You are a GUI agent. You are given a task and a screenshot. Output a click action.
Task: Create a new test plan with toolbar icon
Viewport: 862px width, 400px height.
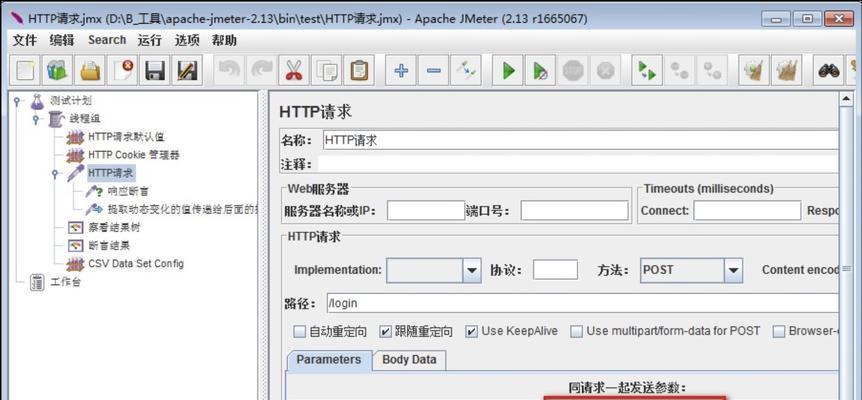(x=25, y=70)
